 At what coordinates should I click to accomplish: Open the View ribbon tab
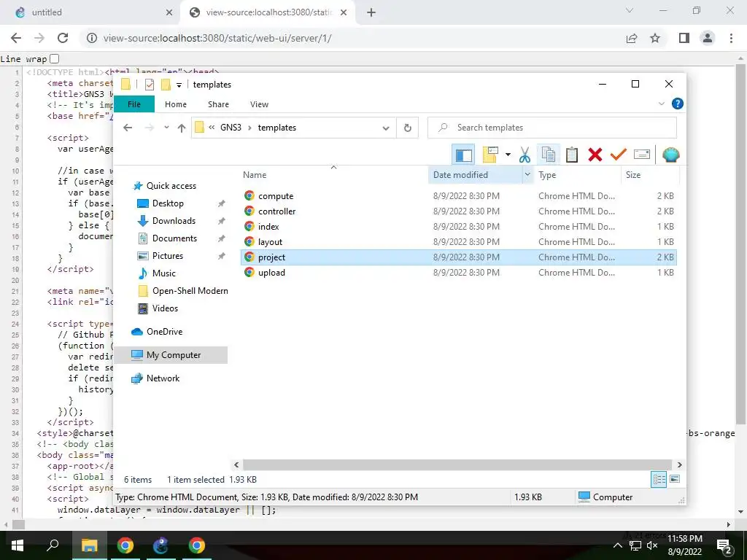(259, 104)
